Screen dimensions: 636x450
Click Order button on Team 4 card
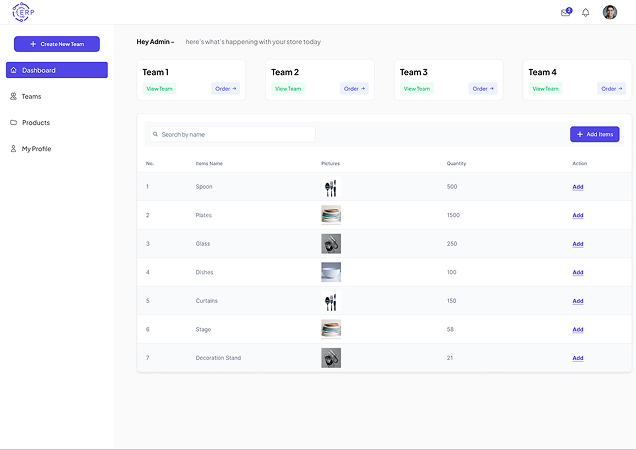612,89
